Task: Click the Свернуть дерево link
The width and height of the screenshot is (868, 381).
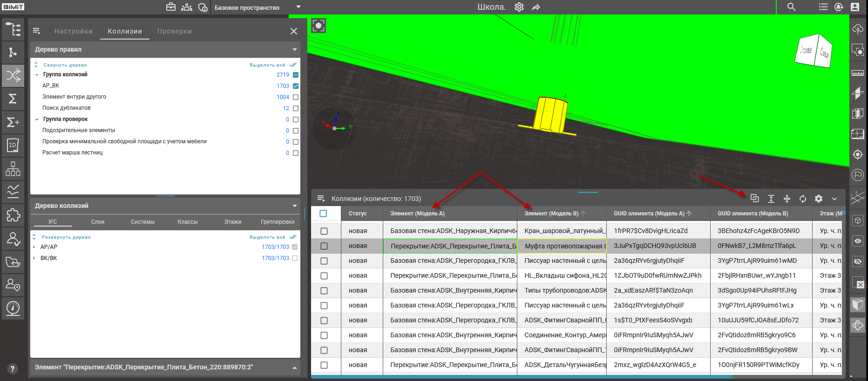Action: pyautogui.click(x=65, y=65)
